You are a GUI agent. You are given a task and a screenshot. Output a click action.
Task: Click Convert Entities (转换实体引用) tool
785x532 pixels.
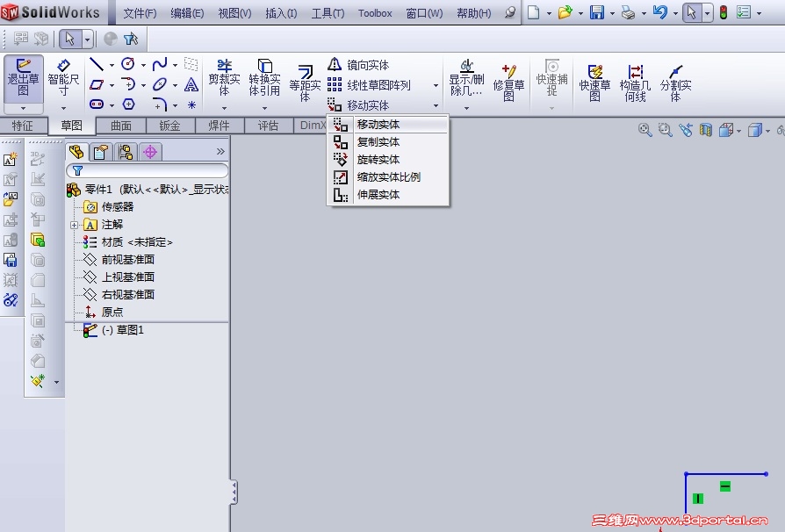pos(264,77)
